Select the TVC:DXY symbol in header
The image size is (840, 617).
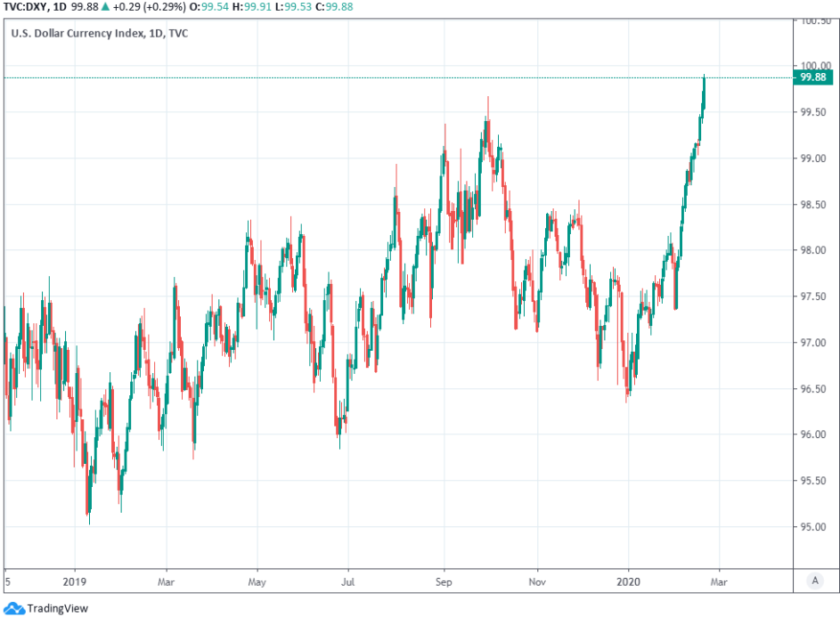pos(24,6)
